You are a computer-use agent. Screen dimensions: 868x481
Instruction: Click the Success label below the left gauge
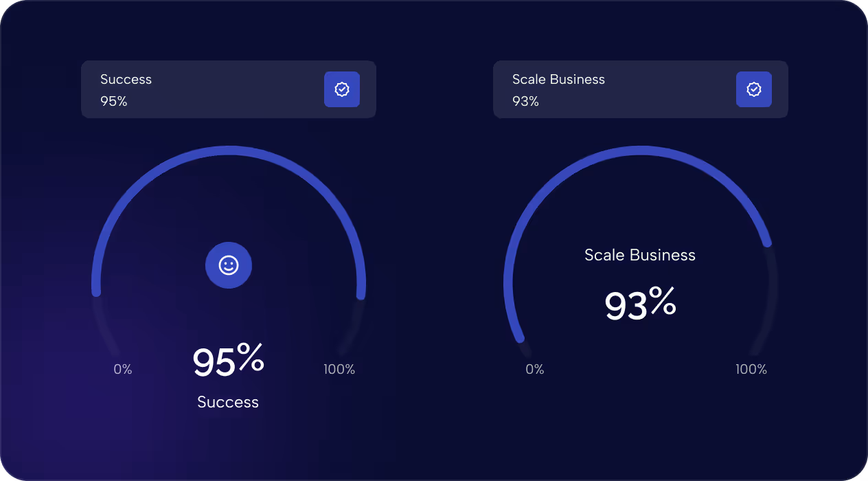click(x=228, y=402)
